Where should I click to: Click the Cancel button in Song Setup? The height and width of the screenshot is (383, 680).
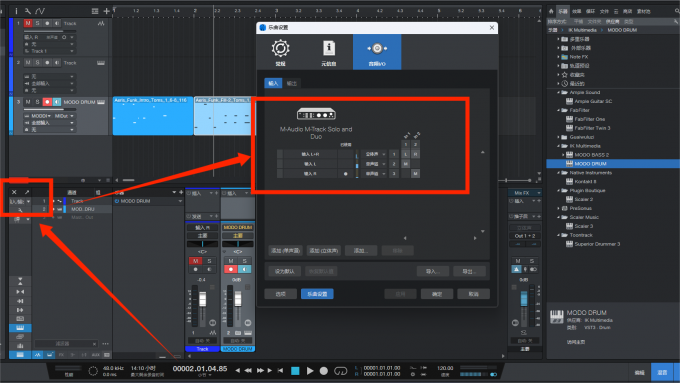tap(474, 294)
